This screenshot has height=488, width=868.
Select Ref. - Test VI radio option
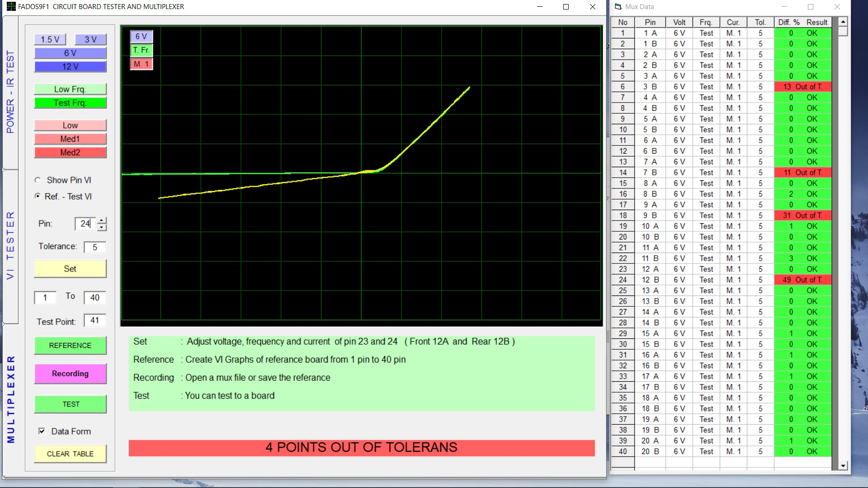[x=38, y=196]
